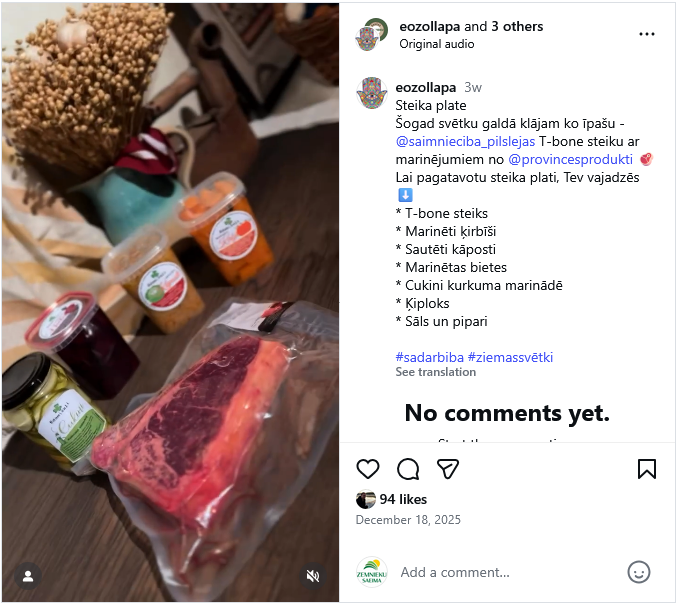Open the #sadarbiba hashtag
This screenshot has width=681, height=608.
pos(429,357)
